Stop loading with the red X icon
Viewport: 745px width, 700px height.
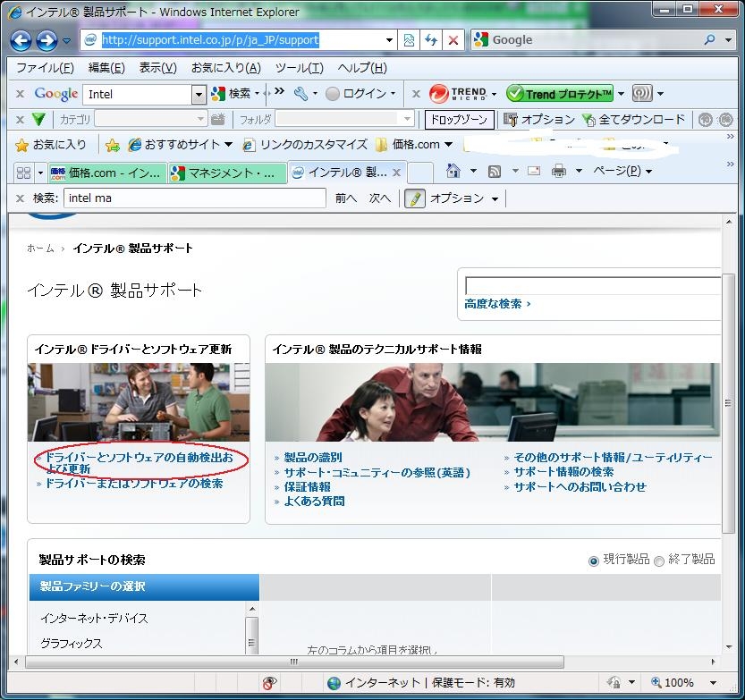[x=453, y=40]
